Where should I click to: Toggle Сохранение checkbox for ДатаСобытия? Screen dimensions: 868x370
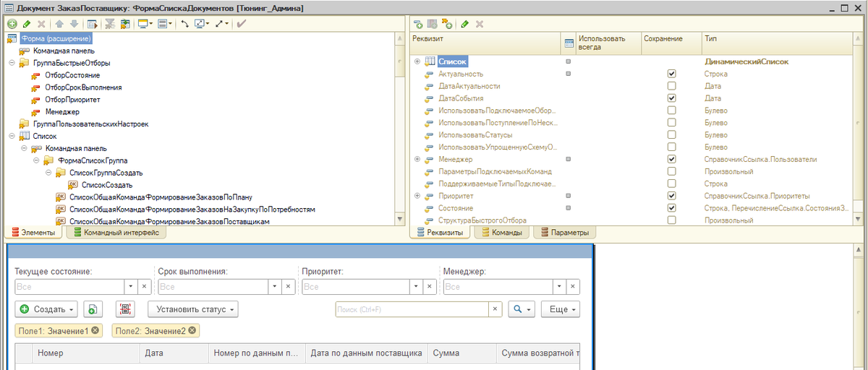pyautogui.click(x=672, y=98)
